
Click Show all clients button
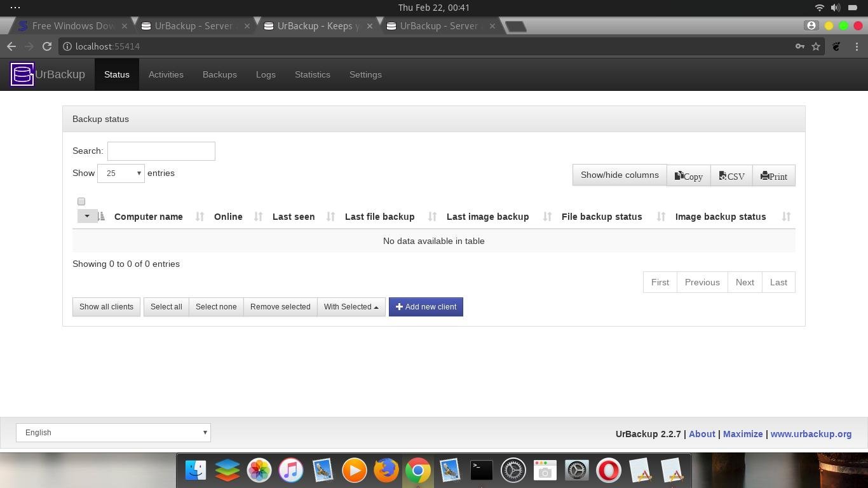(106, 307)
